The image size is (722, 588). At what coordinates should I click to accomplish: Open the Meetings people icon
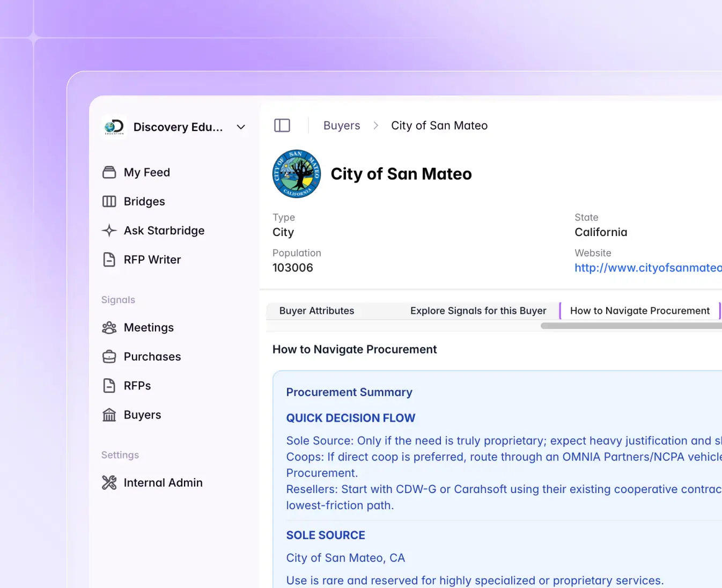tap(109, 328)
